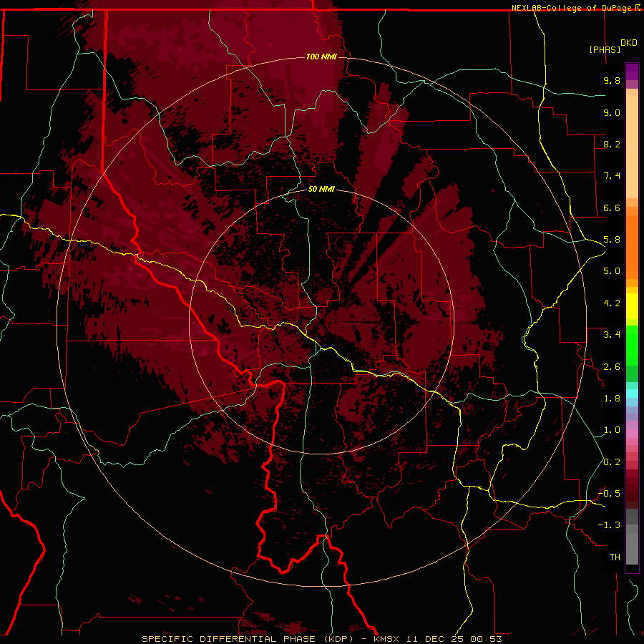Pick the peach segment of the color bar
644x644 pixels.
(x=632, y=147)
